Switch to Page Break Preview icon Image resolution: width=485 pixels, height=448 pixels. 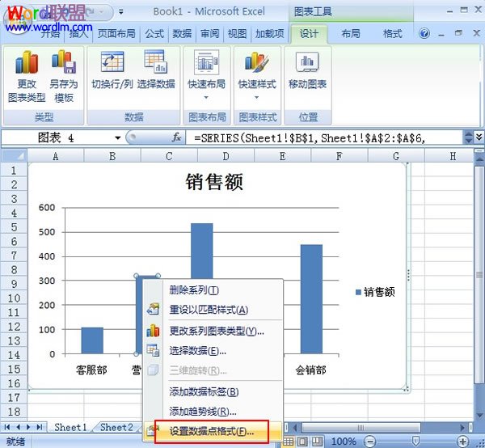point(317,442)
